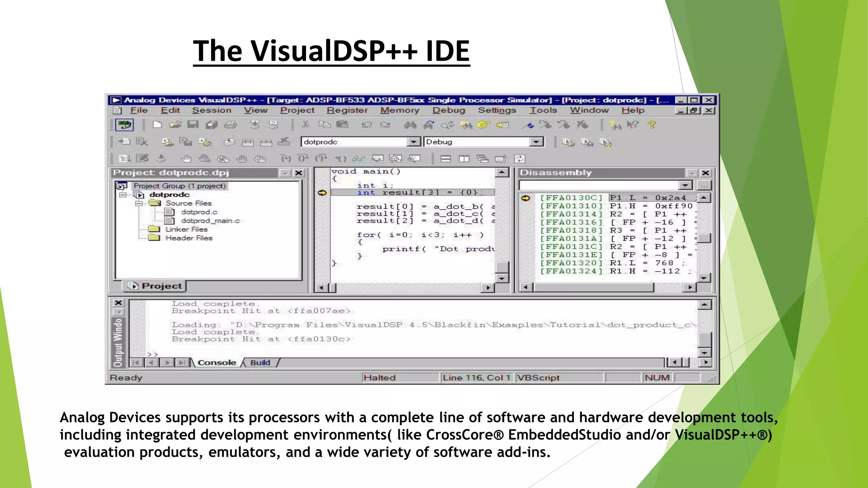This screenshot has height=488, width=868.
Task: Click the step-over braces icon
Action: coord(303,159)
